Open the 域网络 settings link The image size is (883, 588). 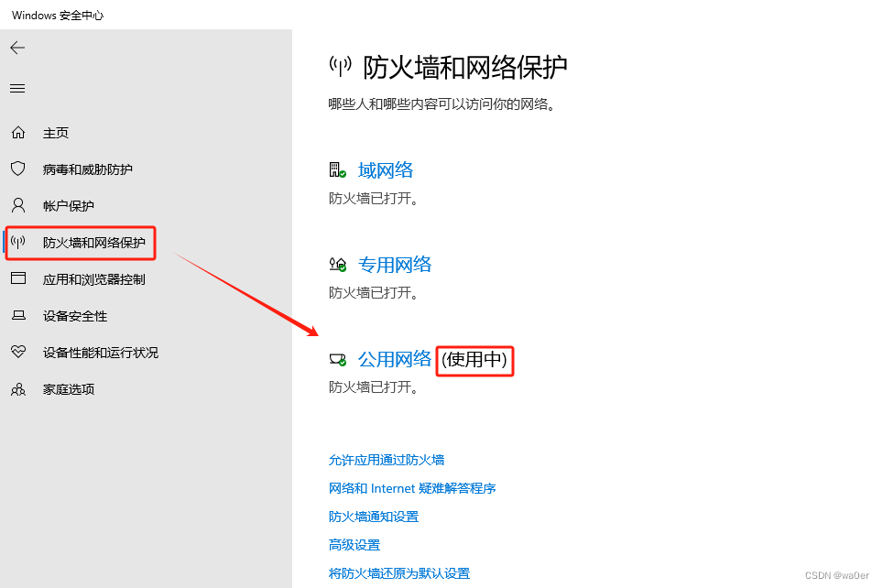point(386,170)
